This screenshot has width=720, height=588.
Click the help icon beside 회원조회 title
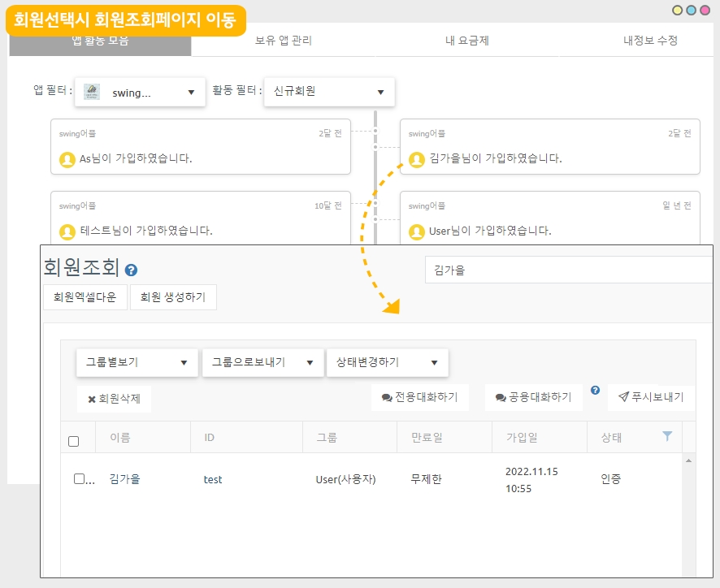click(x=132, y=270)
